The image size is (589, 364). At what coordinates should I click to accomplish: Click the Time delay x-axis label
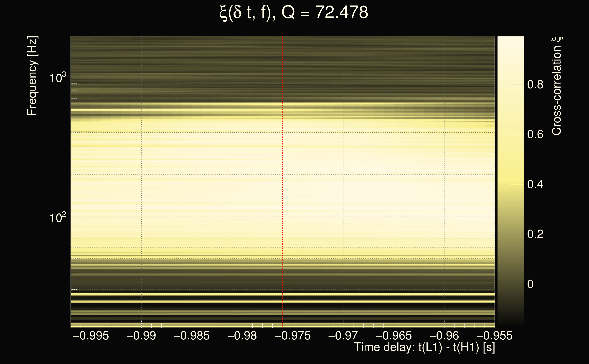424,347
